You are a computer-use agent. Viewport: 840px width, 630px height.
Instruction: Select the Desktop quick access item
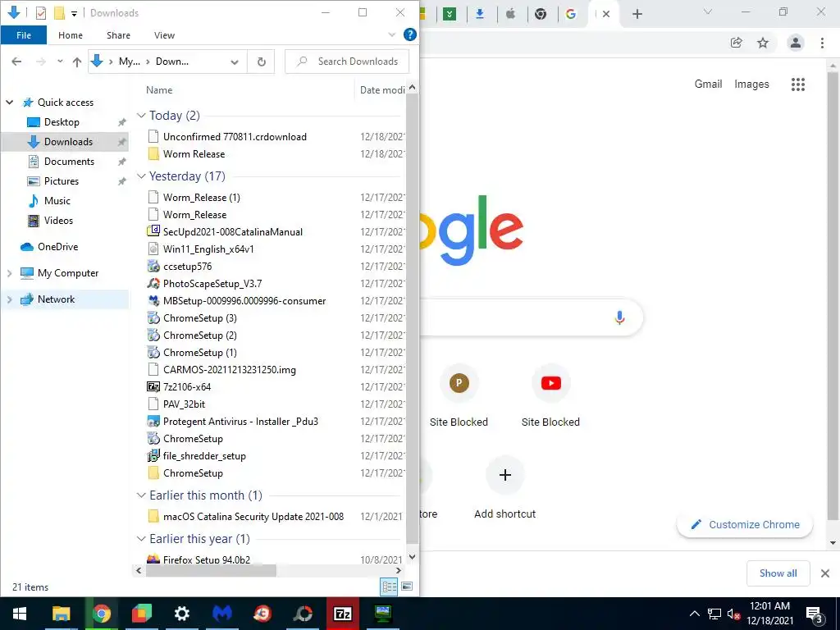coord(62,122)
